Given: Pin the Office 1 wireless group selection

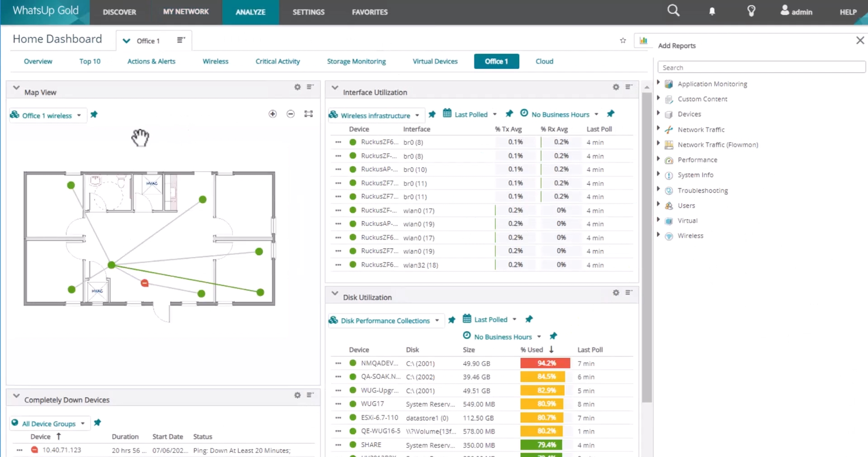Looking at the screenshot, I should click(x=94, y=114).
